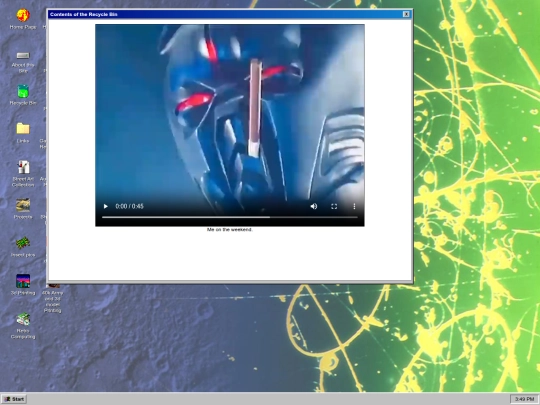The image size is (540, 405).
Task: Open the Street Art Collection icon
Action: pyautogui.click(x=23, y=174)
